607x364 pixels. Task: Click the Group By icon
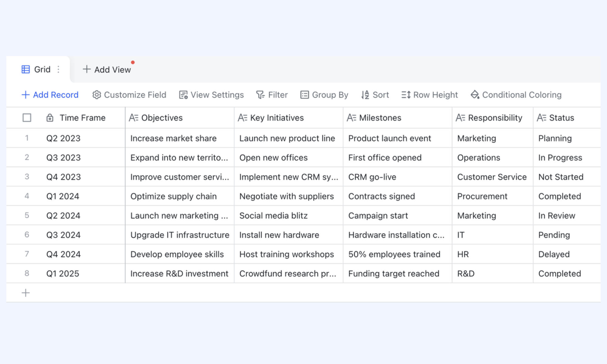click(304, 95)
